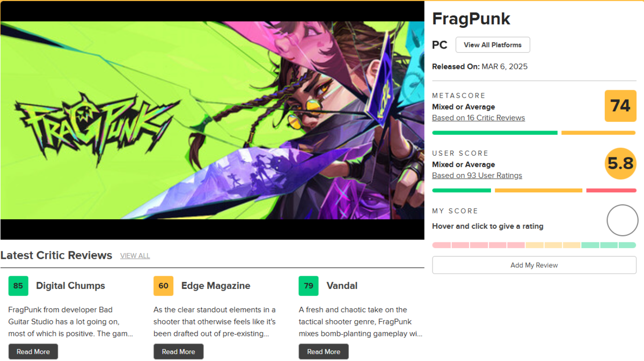
Task: Read More of Vandal review
Action: [324, 352]
